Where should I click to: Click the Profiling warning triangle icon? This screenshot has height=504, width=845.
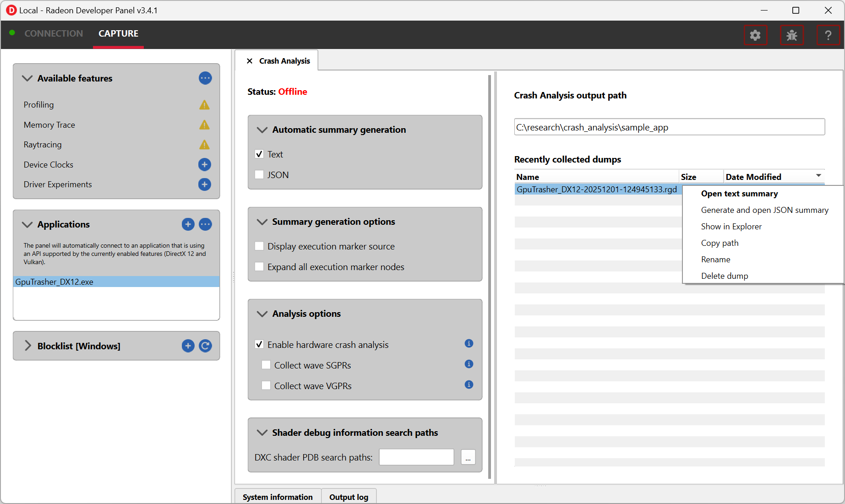[x=204, y=105]
